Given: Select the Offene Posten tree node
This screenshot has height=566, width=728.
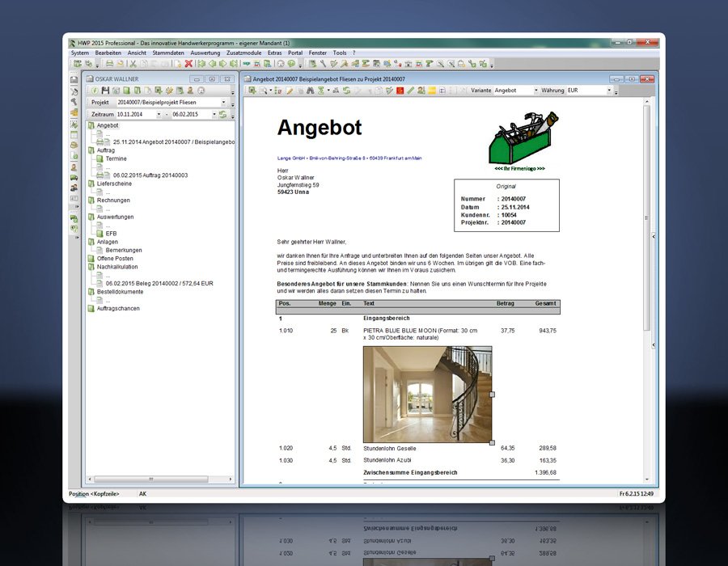Looking at the screenshot, I should [115, 259].
